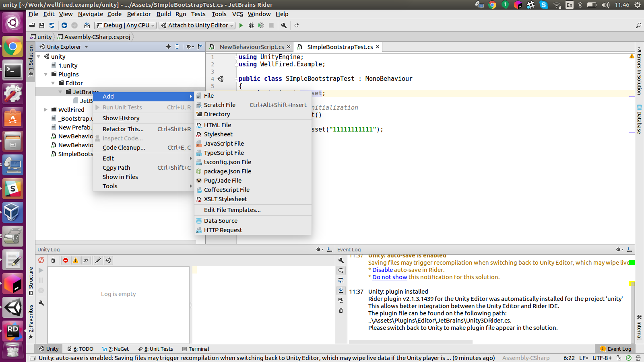Click the Build Solution toolbar icon
Image resolution: width=644 pixels, height=362 pixels.
[87, 25]
